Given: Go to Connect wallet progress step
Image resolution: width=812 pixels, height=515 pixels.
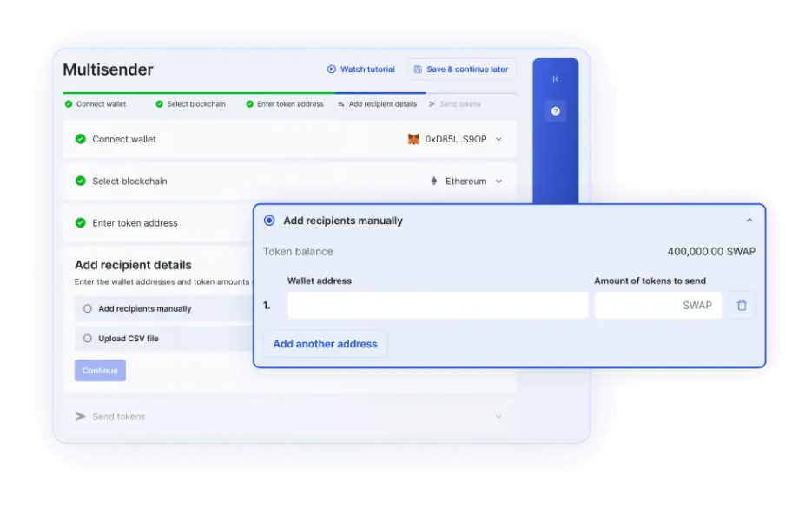Looking at the screenshot, I should [96, 104].
